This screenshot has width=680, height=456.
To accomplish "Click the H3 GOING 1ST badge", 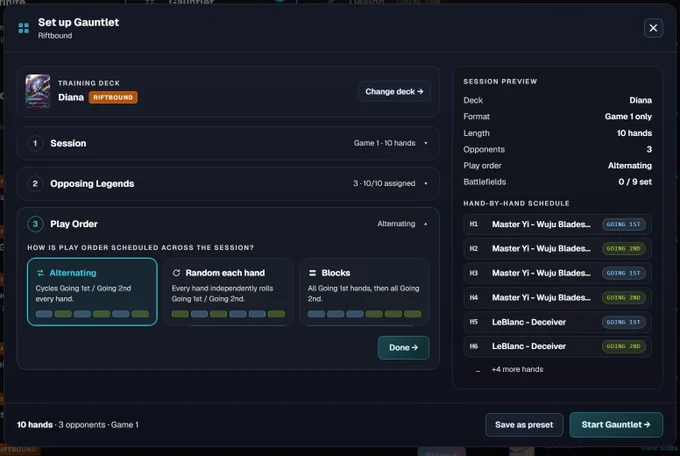I will [623, 273].
